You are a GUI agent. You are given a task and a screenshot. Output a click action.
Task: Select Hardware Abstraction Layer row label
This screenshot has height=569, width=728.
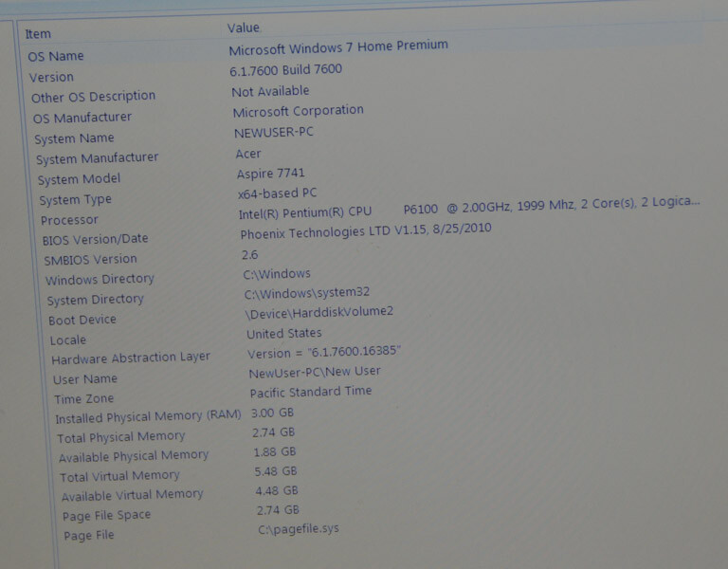click(x=131, y=358)
